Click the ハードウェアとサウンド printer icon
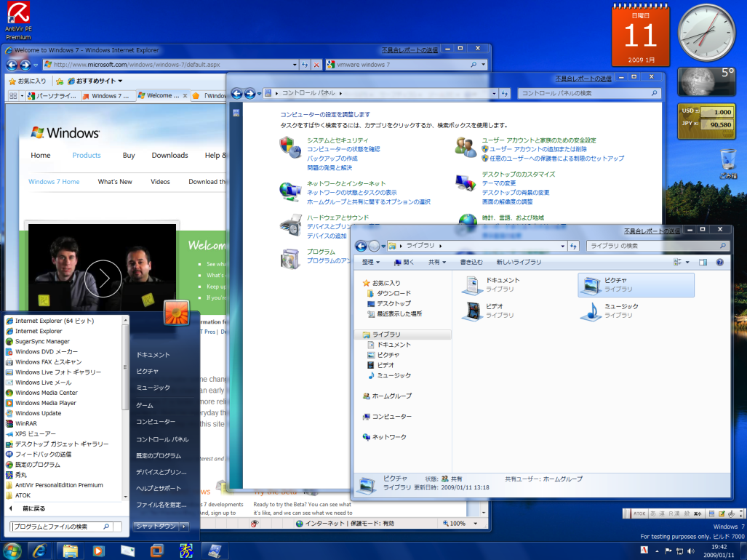 (x=290, y=225)
